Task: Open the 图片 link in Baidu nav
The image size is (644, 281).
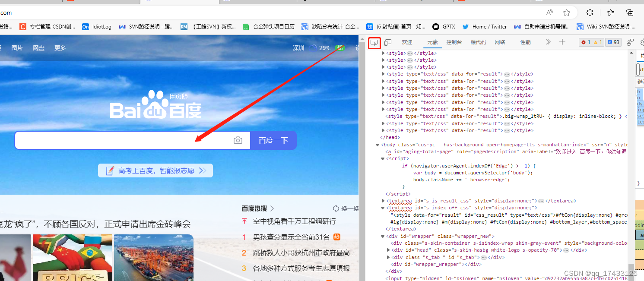Action: (17, 48)
